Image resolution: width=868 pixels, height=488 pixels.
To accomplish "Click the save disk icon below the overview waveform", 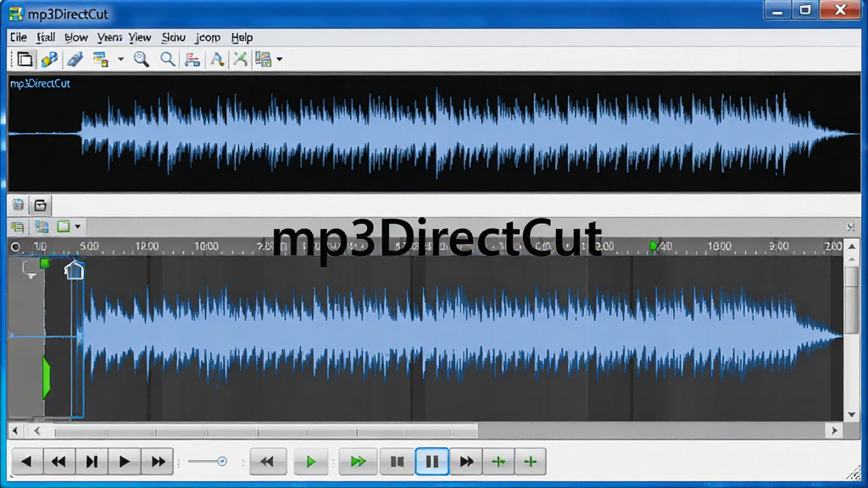I will click(19, 205).
